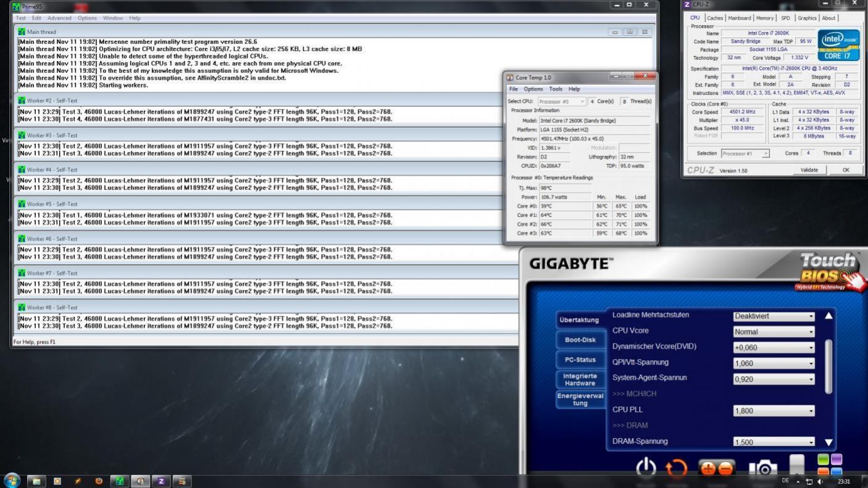
Task: Open the media player taskbar icon
Action: (57, 481)
